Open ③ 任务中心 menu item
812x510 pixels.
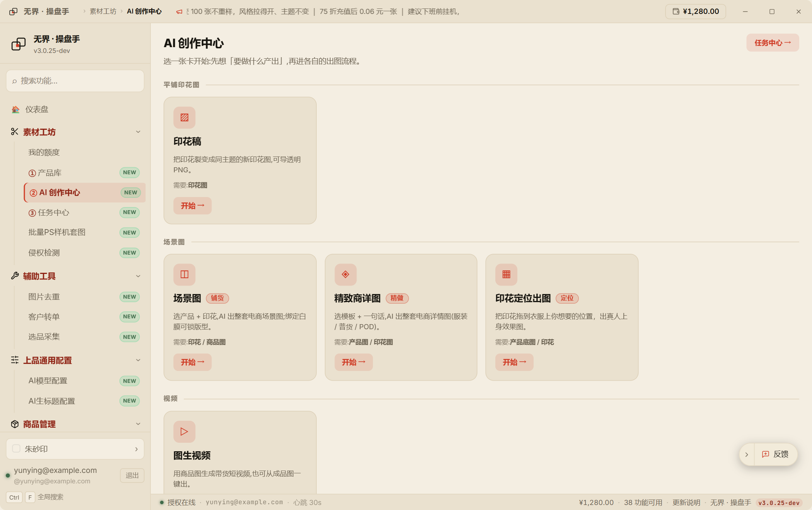click(84, 212)
